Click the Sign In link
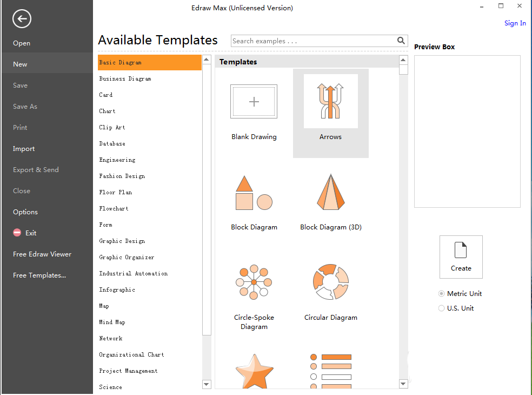The image size is (532, 395). (515, 23)
